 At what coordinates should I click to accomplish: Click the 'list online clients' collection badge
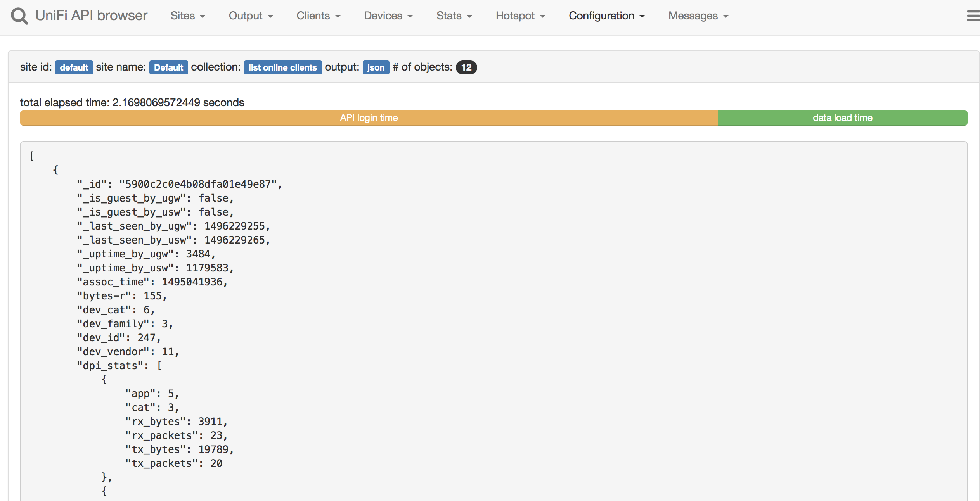click(x=282, y=67)
